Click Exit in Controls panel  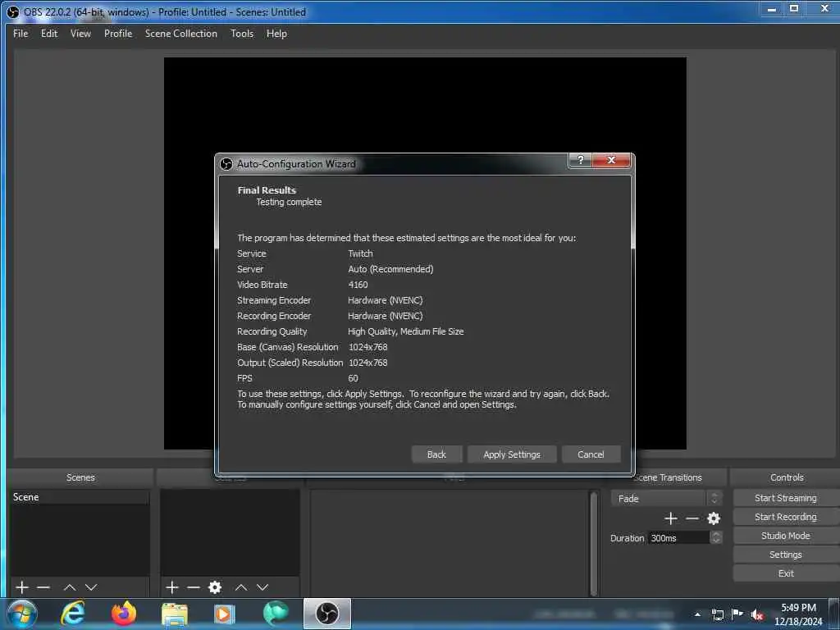tap(785, 573)
